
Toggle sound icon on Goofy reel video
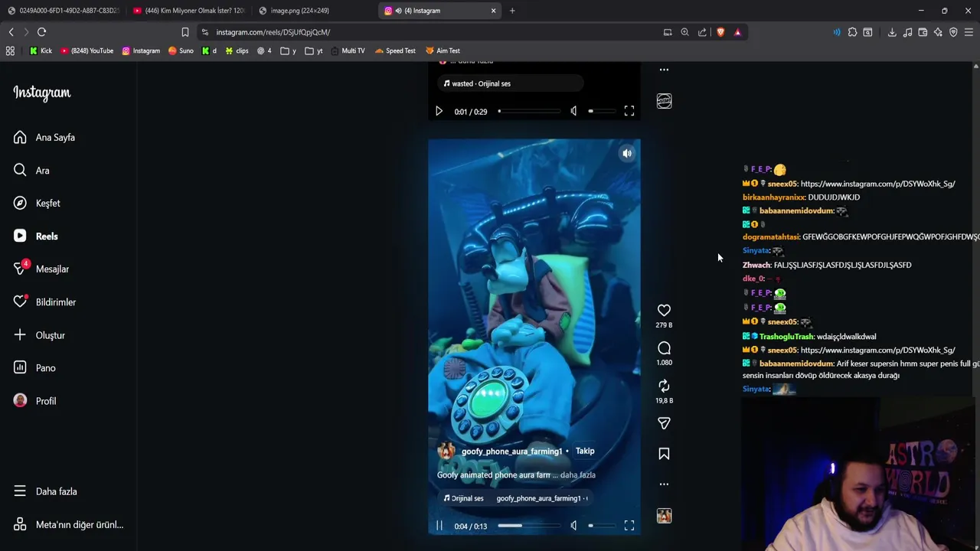coord(627,153)
